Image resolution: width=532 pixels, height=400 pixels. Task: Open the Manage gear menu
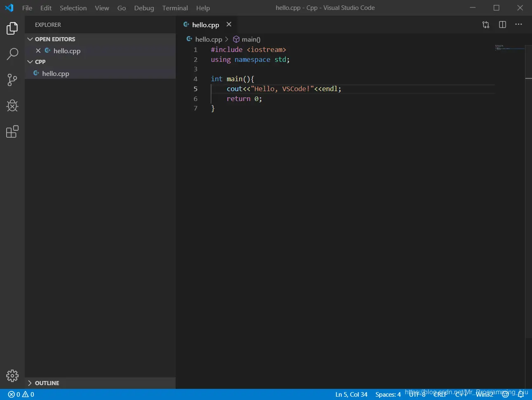12,376
